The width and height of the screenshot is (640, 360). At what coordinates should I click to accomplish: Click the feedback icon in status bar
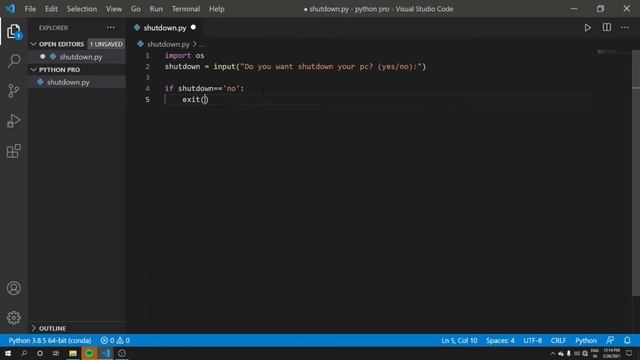[610, 340]
